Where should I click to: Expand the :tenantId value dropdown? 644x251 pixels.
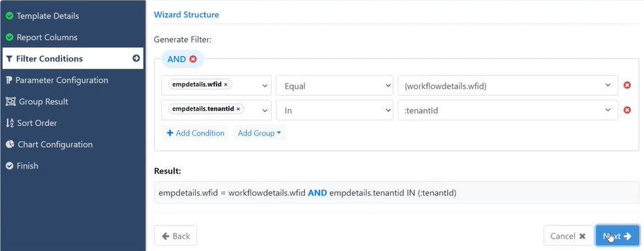point(508,110)
